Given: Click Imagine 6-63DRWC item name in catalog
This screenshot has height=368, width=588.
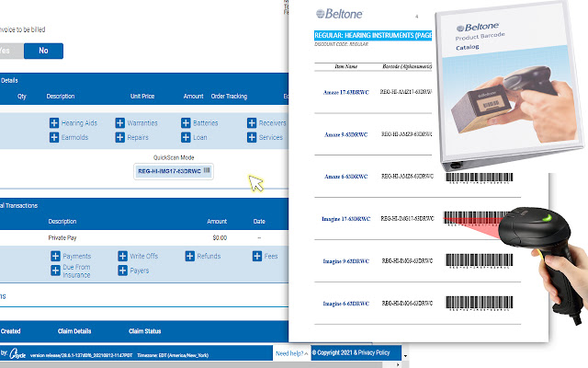Looking at the screenshot, I should [x=346, y=304].
